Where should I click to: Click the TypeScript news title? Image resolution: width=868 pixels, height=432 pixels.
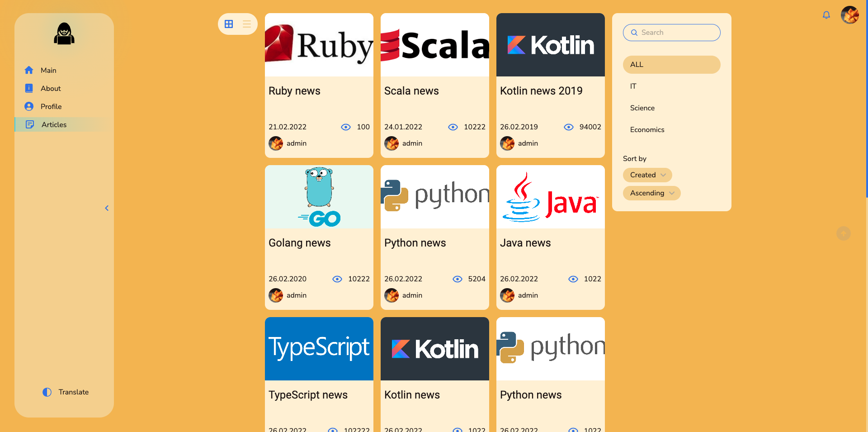308,395
